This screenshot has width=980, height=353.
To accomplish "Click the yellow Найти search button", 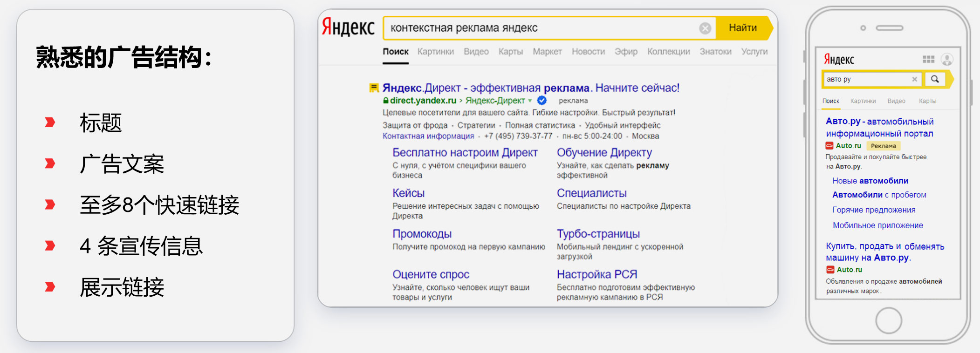I will 744,28.
